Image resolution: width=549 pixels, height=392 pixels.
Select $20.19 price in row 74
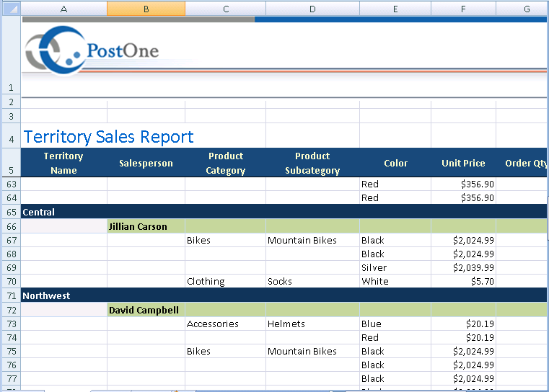pos(463,337)
